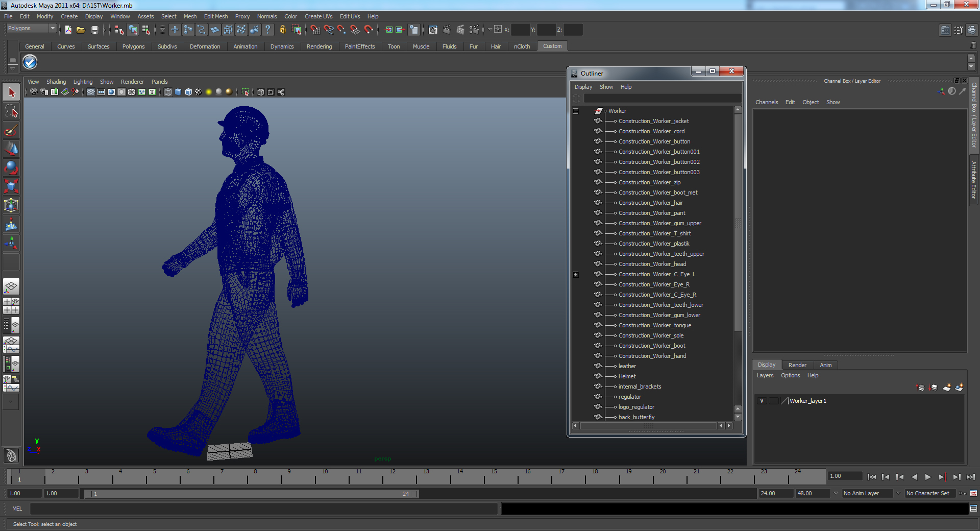The image size is (980, 531).
Task: Switch to single perspective view layout
Action: coord(11,286)
